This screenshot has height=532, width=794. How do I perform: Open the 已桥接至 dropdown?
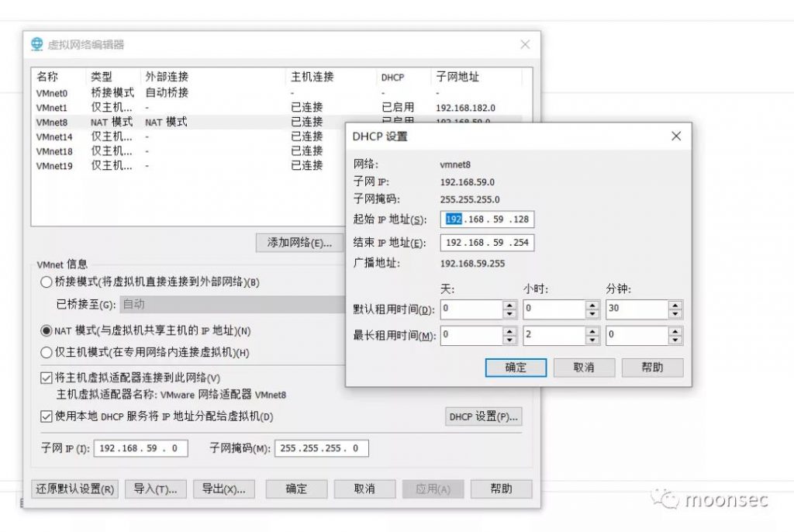click(233, 305)
